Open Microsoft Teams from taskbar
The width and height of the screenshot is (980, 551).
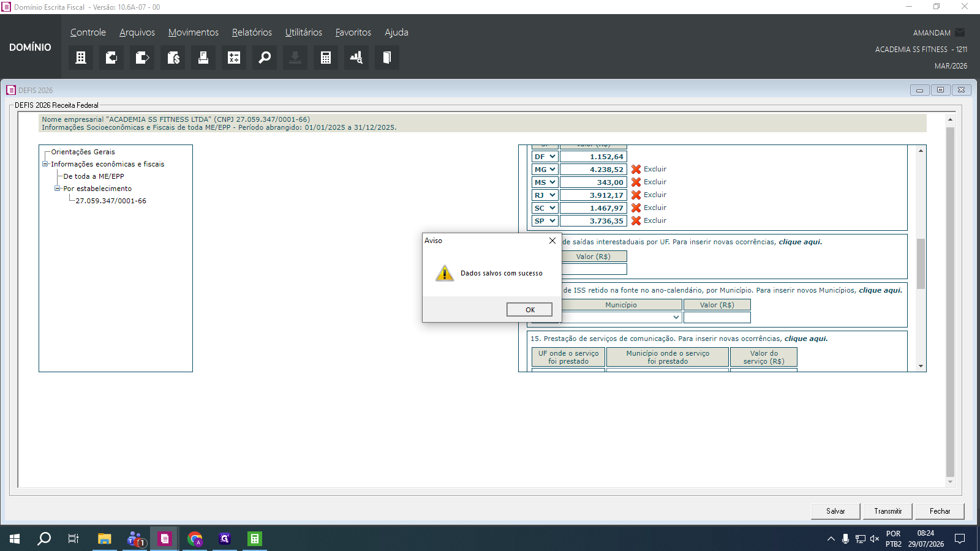(135, 539)
